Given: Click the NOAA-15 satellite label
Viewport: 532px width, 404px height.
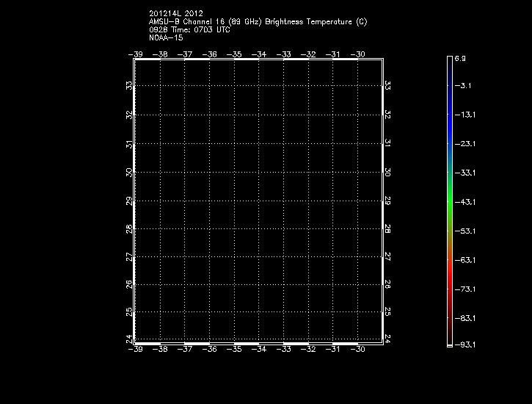Looking at the screenshot, I should [166, 37].
